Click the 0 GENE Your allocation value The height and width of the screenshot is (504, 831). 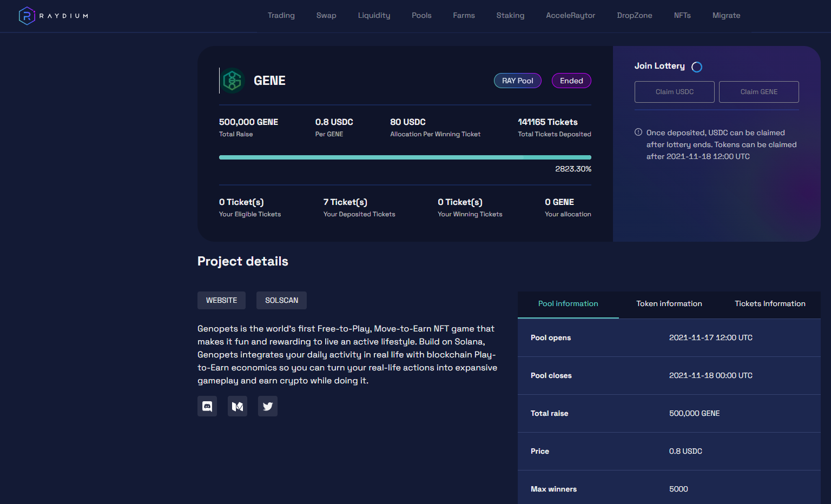pyautogui.click(x=559, y=202)
